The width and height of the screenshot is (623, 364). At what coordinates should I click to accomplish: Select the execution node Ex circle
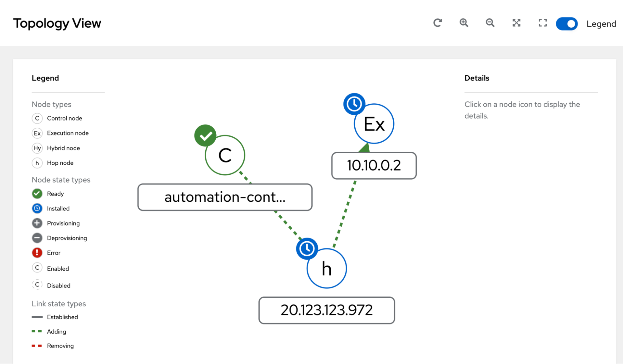(374, 124)
